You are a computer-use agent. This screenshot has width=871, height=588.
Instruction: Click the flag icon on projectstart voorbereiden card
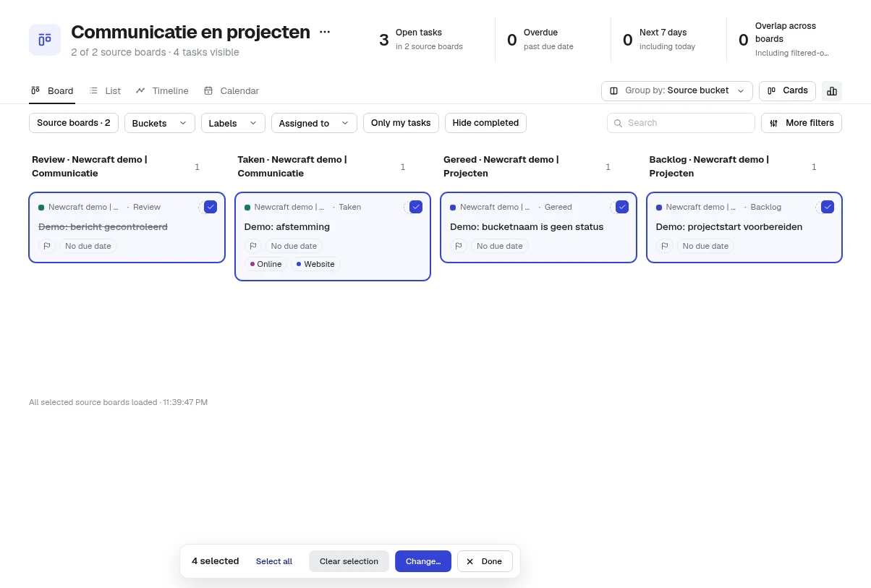coord(665,246)
